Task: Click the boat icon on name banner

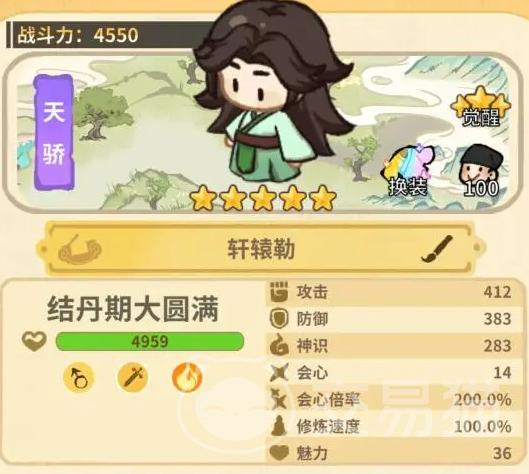Action: 79,250
